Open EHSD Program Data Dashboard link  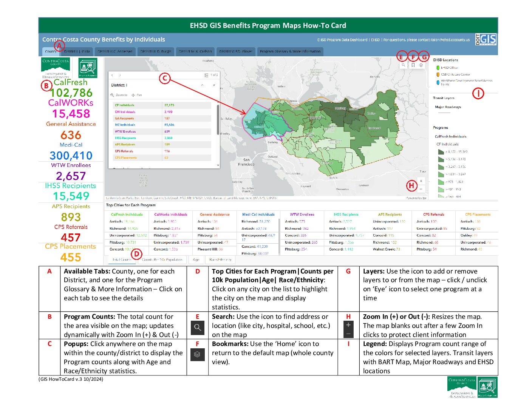[x=342, y=40]
